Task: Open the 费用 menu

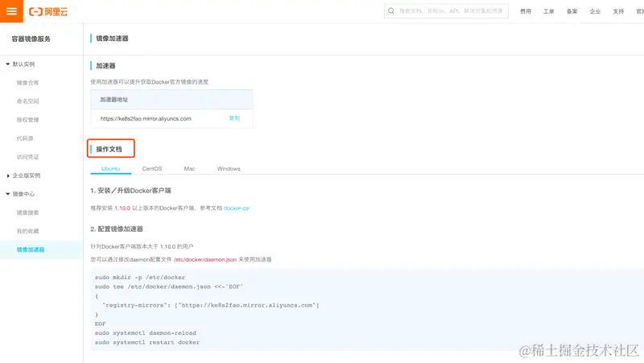Action: [x=526, y=11]
